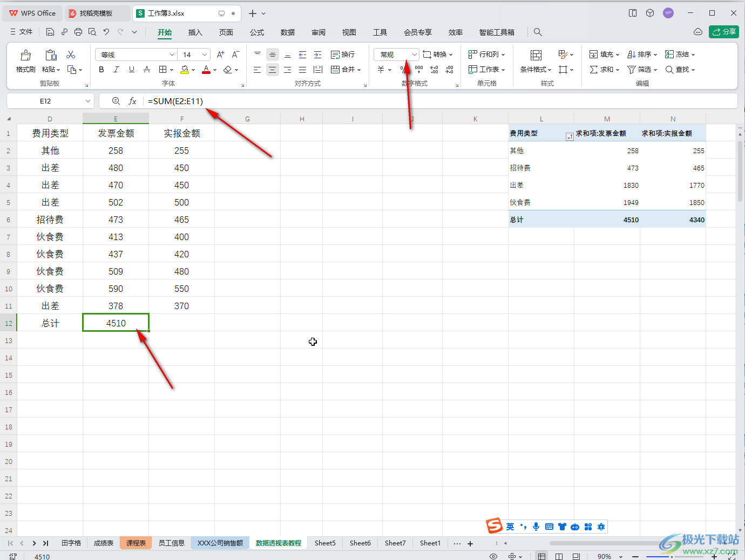Undo the last action
This screenshot has width=745, height=560.
(106, 32)
